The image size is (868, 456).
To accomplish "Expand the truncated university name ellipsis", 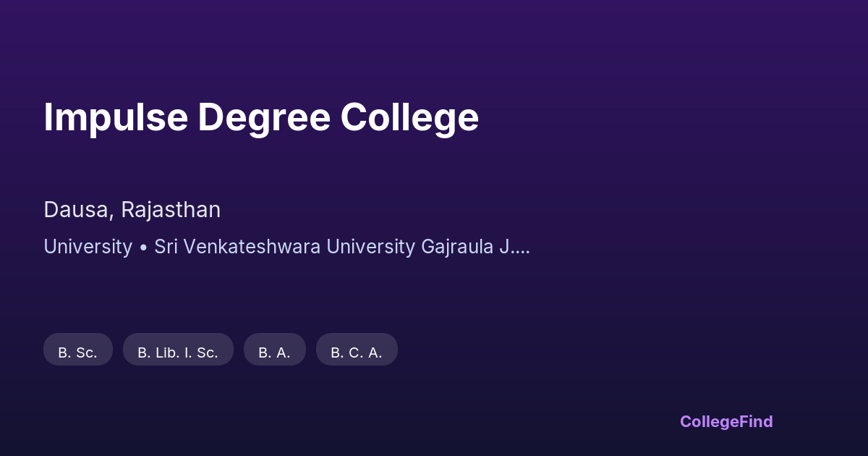I will 522,247.
